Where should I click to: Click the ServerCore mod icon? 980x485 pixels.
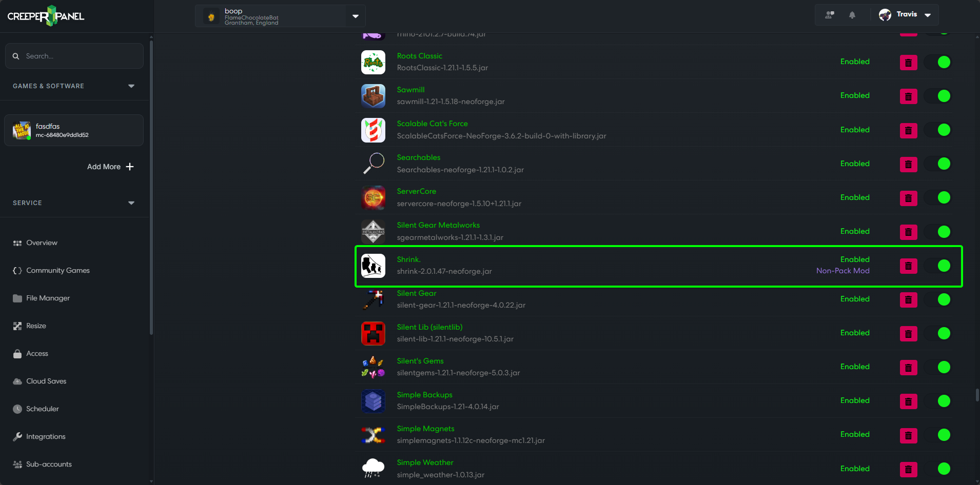[373, 197]
